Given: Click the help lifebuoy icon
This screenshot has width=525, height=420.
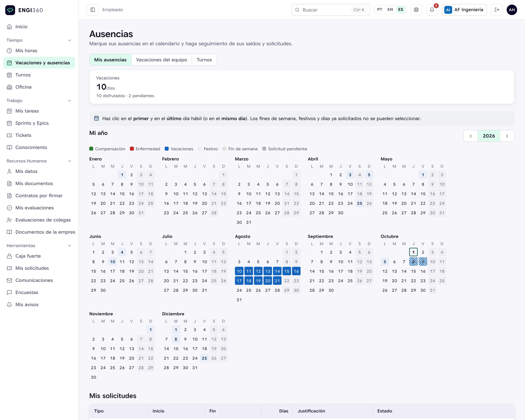Looking at the screenshot, I should coord(416,10).
